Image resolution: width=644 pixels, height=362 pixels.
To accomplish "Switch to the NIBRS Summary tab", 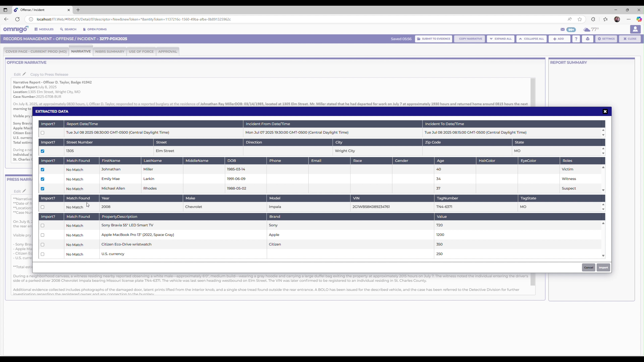I will [110, 51].
